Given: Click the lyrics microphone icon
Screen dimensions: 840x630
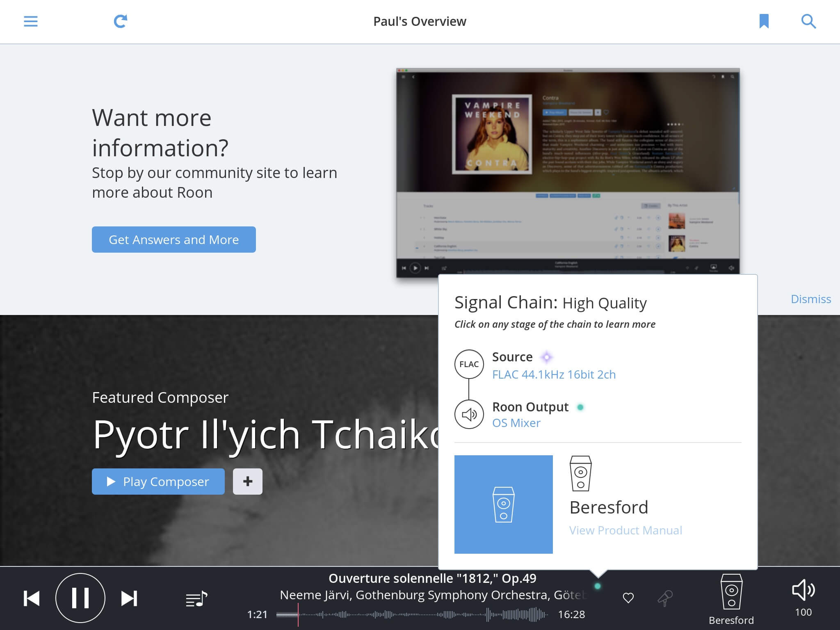Looking at the screenshot, I should tap(665, 598).
